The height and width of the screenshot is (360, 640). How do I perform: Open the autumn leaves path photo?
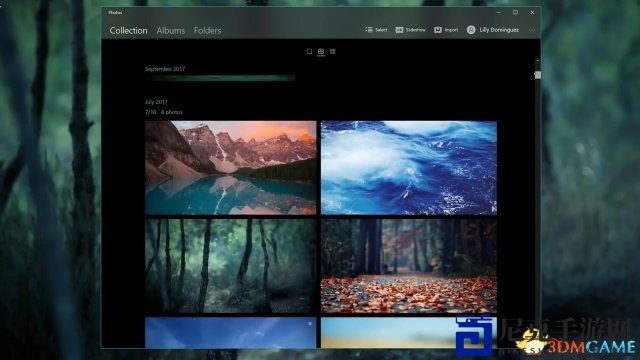[x=409, y=266]
